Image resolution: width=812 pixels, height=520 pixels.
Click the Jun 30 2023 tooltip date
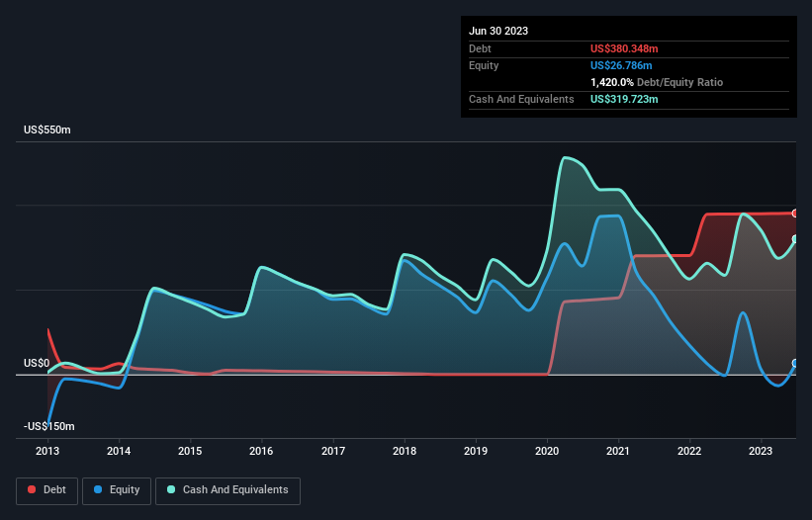pos(498,31)
